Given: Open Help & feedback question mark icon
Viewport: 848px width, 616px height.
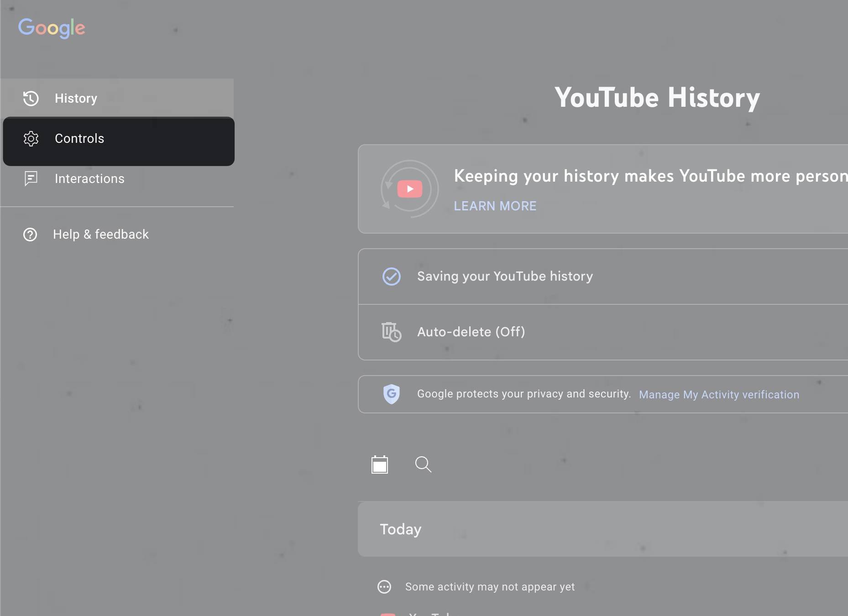Looking at the screenshot, I should click(x=30, y=235).
